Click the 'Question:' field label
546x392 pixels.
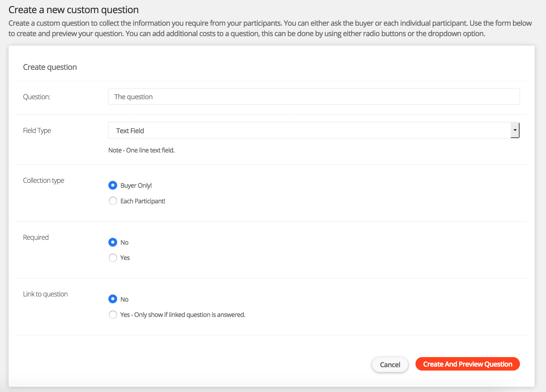37,97
